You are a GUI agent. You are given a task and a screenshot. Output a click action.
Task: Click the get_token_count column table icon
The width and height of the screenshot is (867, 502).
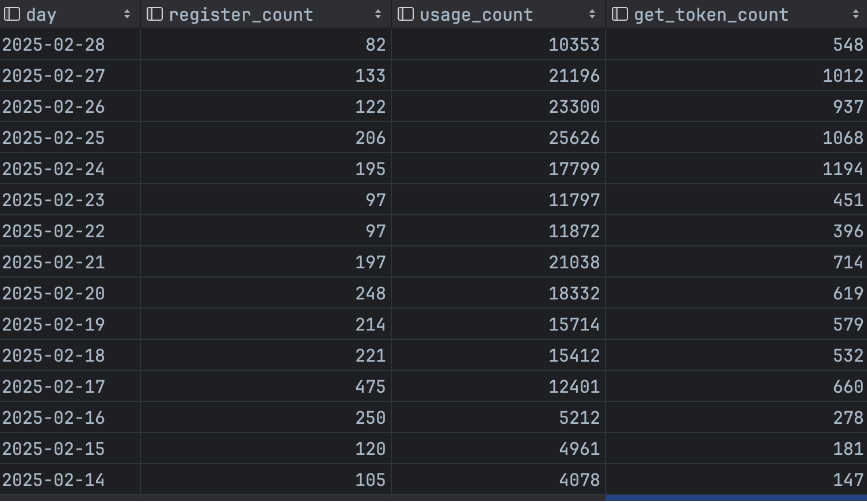(620, 14)
